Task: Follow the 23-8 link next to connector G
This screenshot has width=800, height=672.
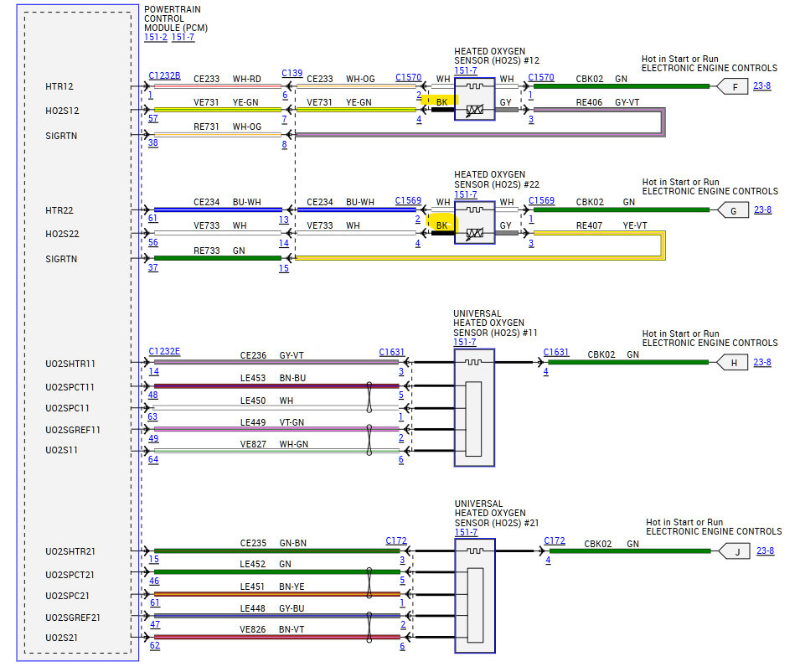Action: tap(763, 209)
